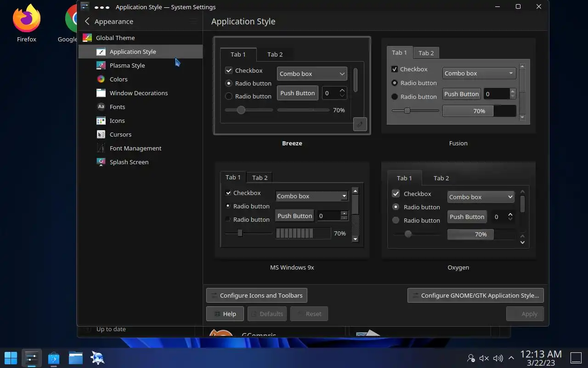The image size is (588, 368).
Task: Select the Breeze style label
Action: (x=292, y=143)
